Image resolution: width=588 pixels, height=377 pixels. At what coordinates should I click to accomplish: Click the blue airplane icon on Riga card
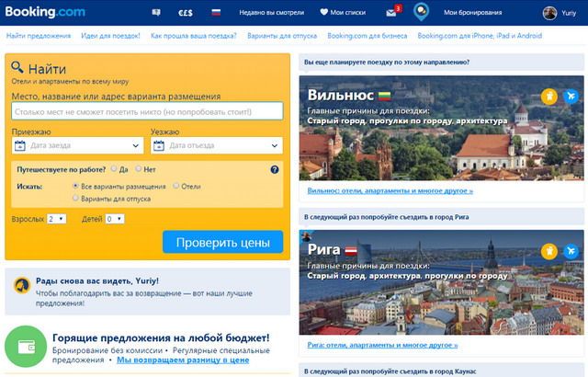tap(571, 251)
